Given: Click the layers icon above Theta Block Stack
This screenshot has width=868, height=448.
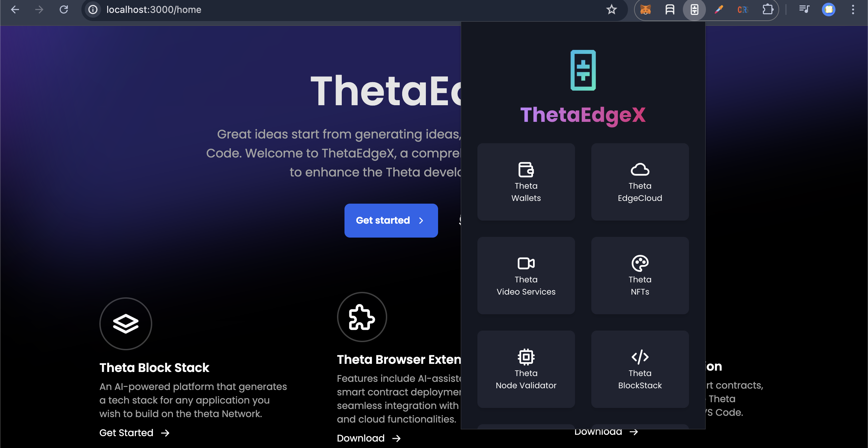Looking at the screenshot, I should [126, 324].
